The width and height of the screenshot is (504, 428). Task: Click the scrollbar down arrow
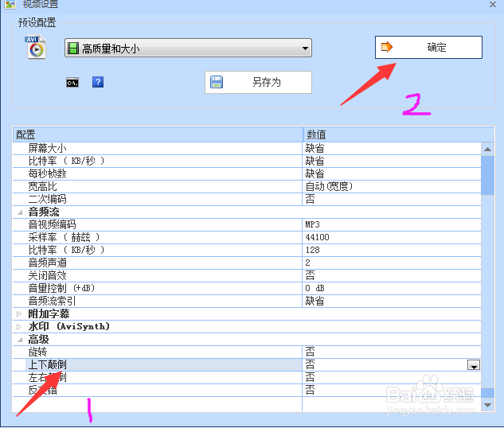click(x=487, y=405)
